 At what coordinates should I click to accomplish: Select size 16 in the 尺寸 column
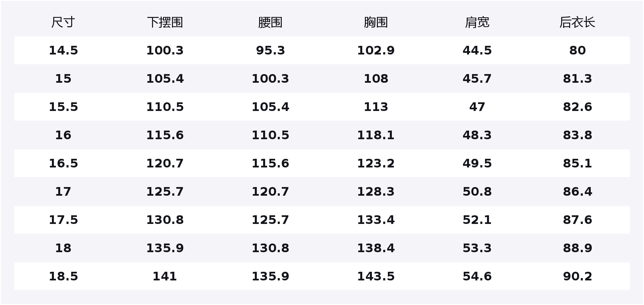point(63,135)
